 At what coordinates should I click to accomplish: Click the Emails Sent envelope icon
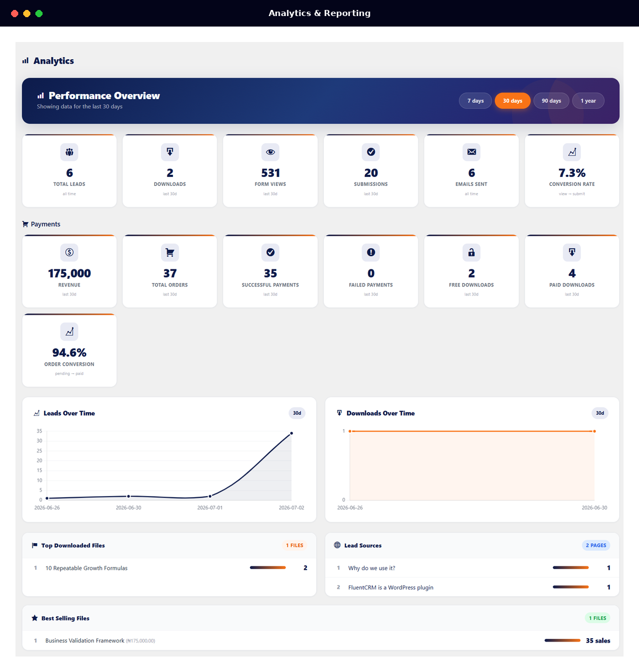(472, 152)
